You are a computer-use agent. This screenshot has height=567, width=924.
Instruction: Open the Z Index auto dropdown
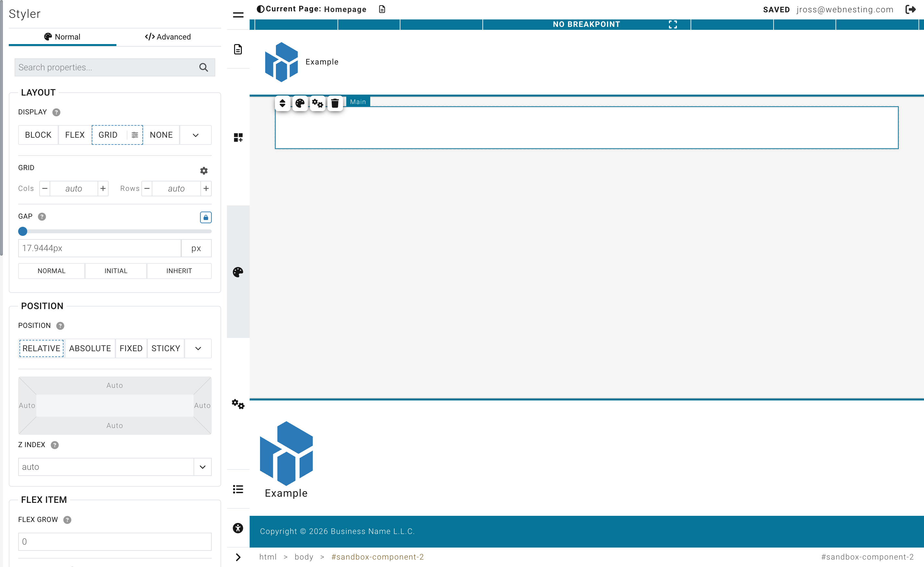pos(202,467)
